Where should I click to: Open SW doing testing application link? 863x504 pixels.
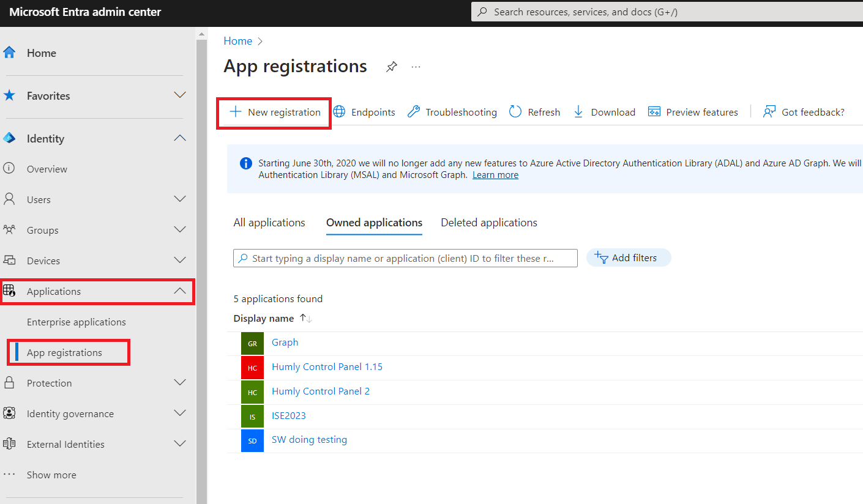[309, 440]
